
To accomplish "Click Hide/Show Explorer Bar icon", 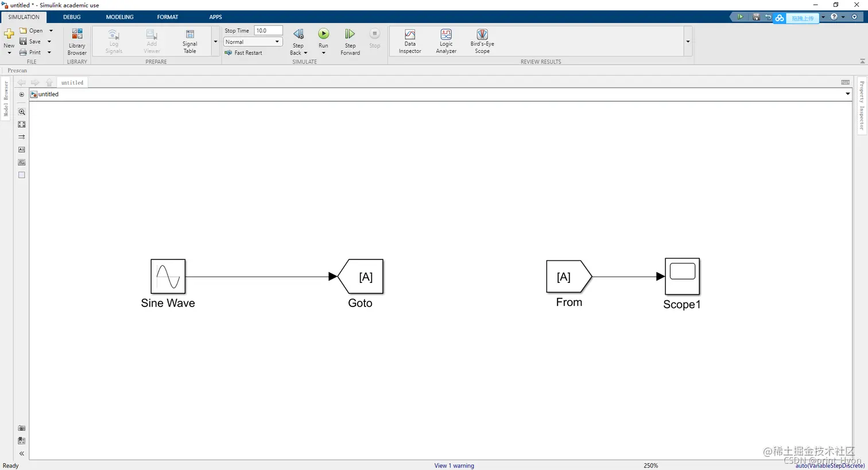I will coord(22,95).
